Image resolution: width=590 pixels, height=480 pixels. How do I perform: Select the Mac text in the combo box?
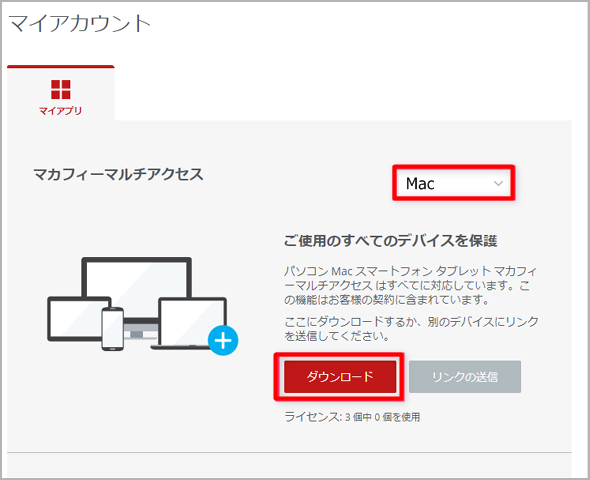(x=420, y=184)
